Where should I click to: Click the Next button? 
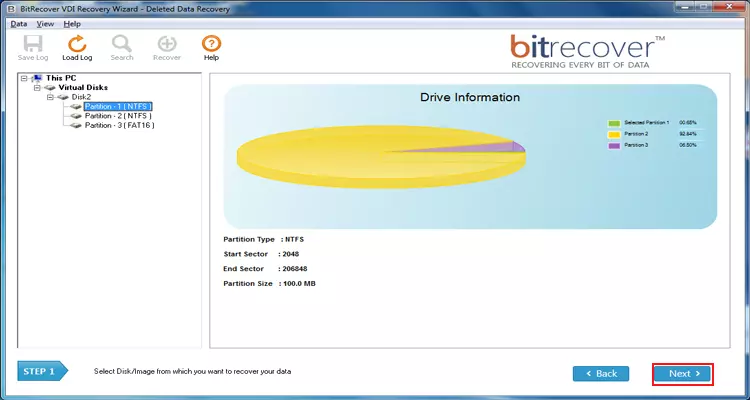[683, 374]
